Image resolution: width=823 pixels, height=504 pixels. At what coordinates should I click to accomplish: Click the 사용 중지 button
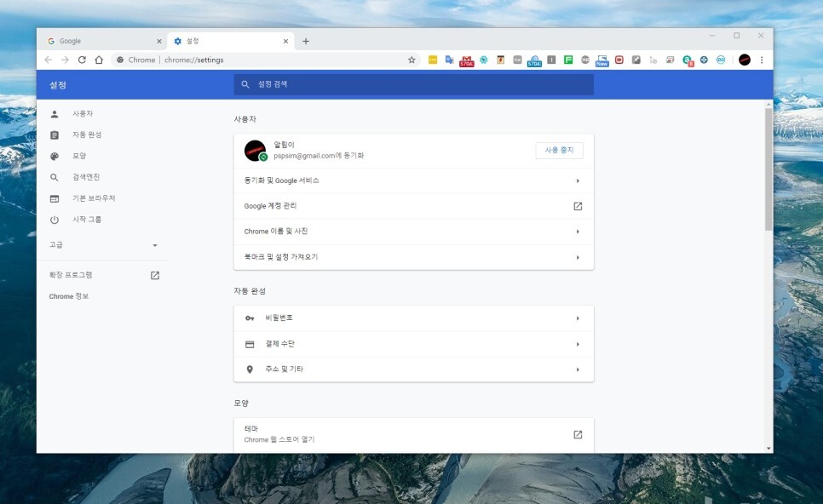click(559, 151)
